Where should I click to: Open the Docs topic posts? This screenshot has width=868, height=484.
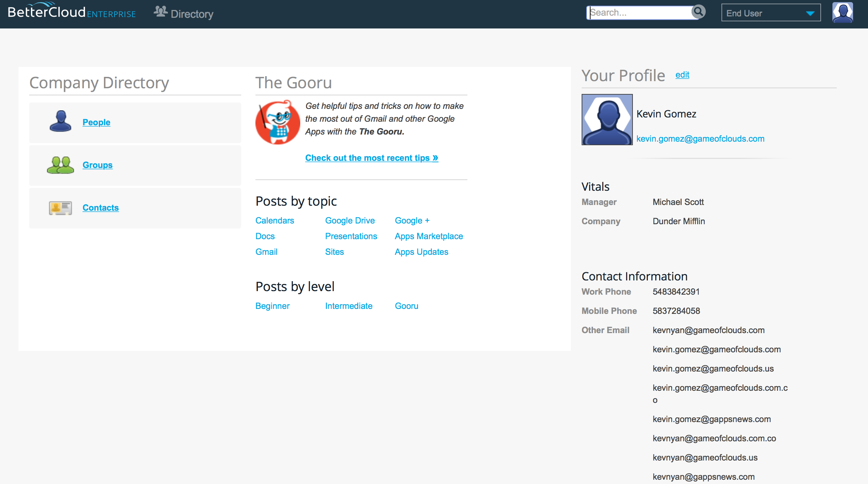pyautogui.click(x=265, y=236)
